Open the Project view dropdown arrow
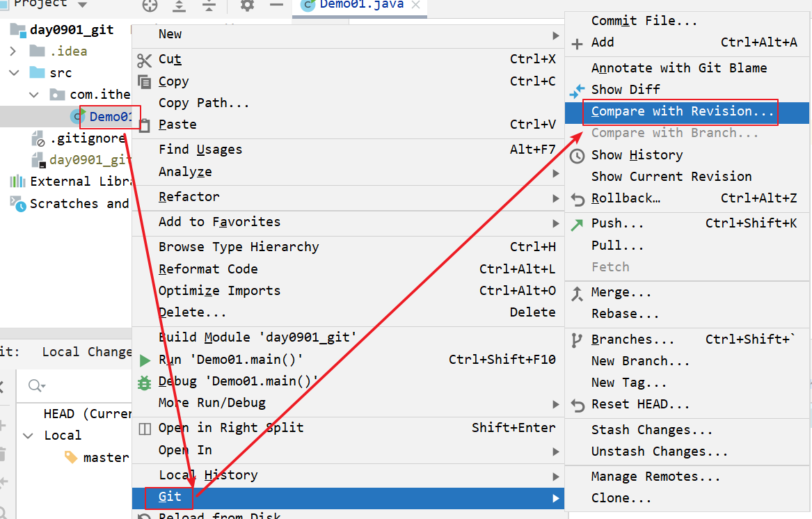 coord(83,5)
